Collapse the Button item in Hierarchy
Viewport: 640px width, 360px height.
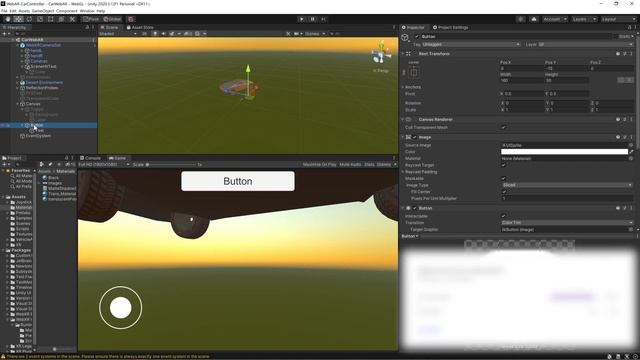point(22,125)
